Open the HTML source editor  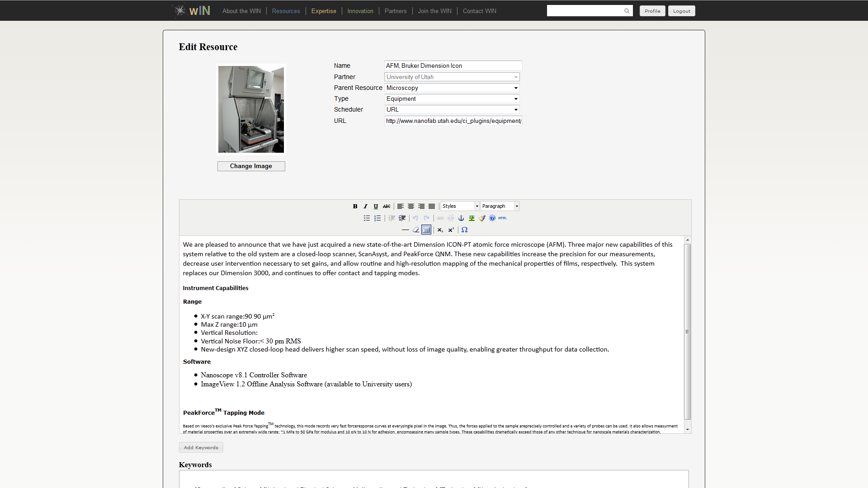click(x=503, y=218)
